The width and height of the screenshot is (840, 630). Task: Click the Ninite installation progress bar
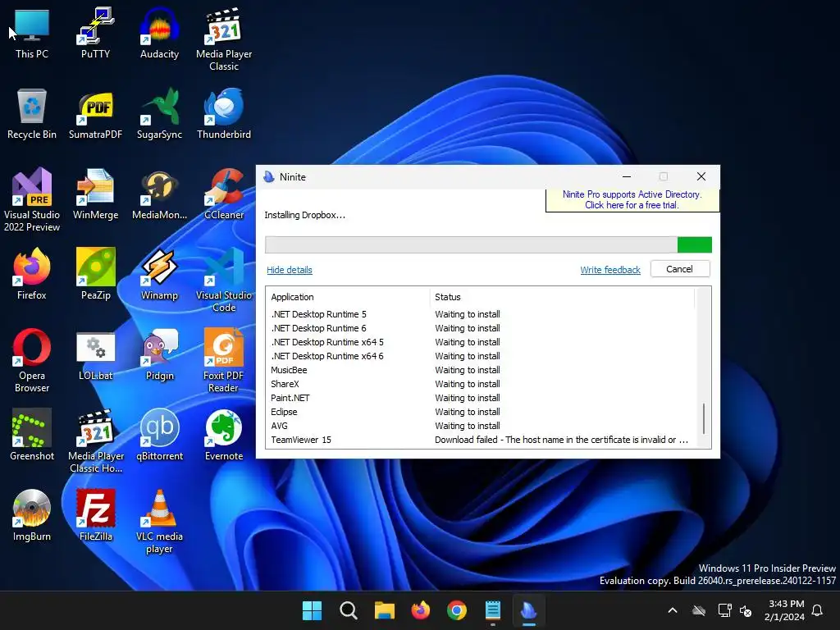point(488,244)
